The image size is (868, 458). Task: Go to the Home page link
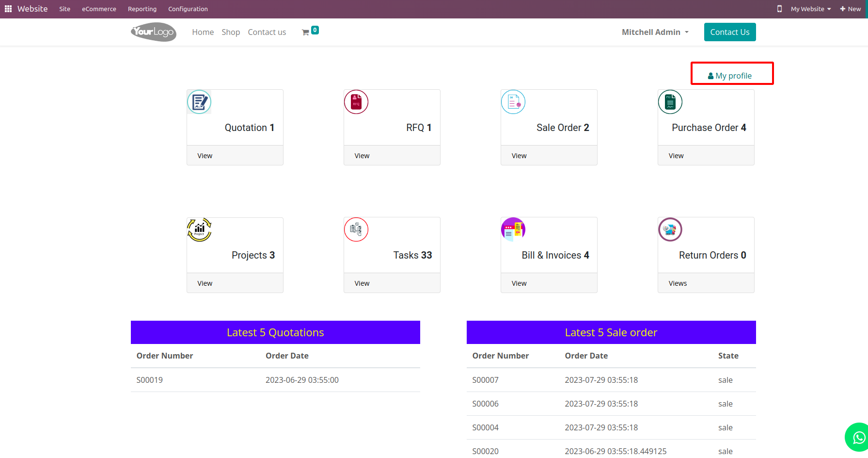pyautogui.click(x=203, y=32)
